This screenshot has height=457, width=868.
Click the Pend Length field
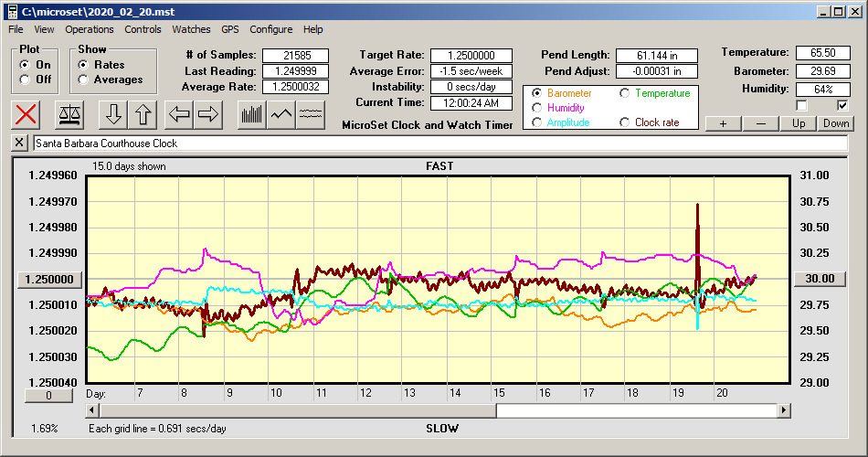click(657, 56)
